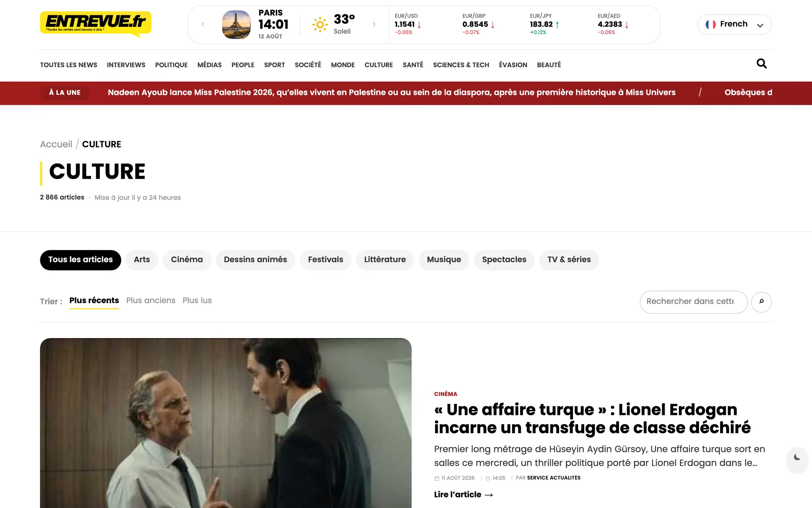812x508 pixels.
Task: Open the French language dropdown
Action: pos(734,24)
